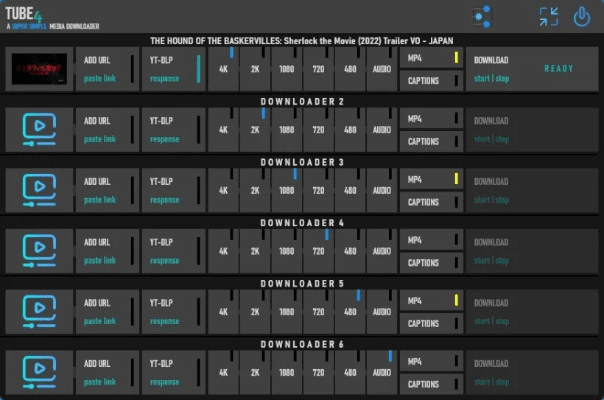Choose AUDIO only option for Downloader 6

click(x=382, y=371)
